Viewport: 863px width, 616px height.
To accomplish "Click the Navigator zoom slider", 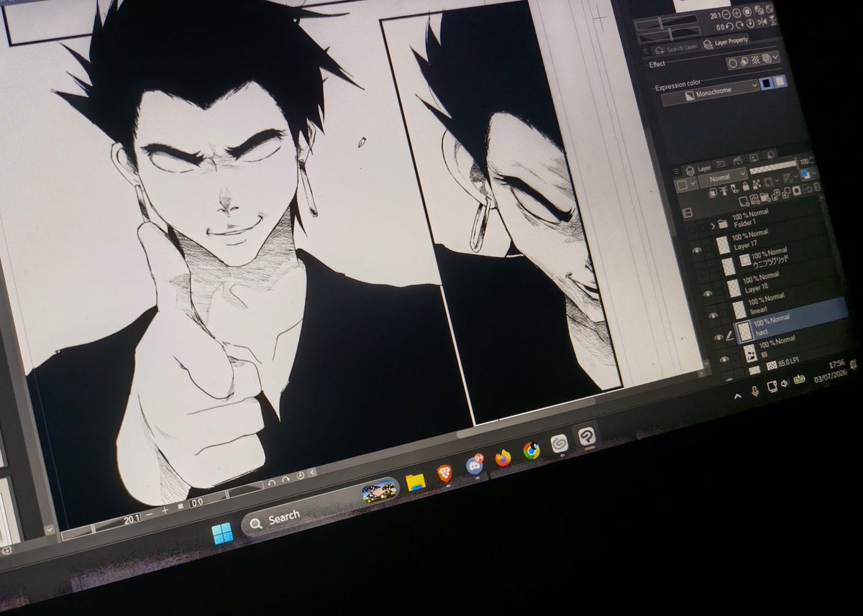I will (667, 23).
